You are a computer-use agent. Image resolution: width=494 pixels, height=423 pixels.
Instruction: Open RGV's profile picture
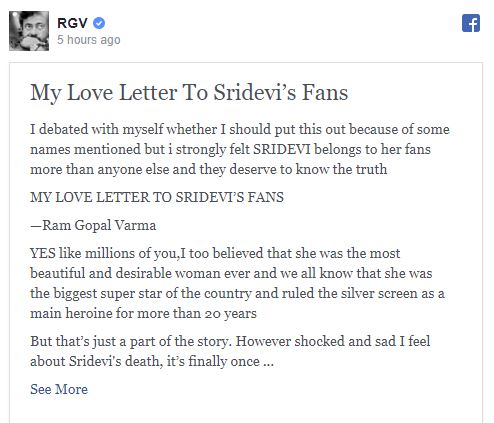coord(29,31)
